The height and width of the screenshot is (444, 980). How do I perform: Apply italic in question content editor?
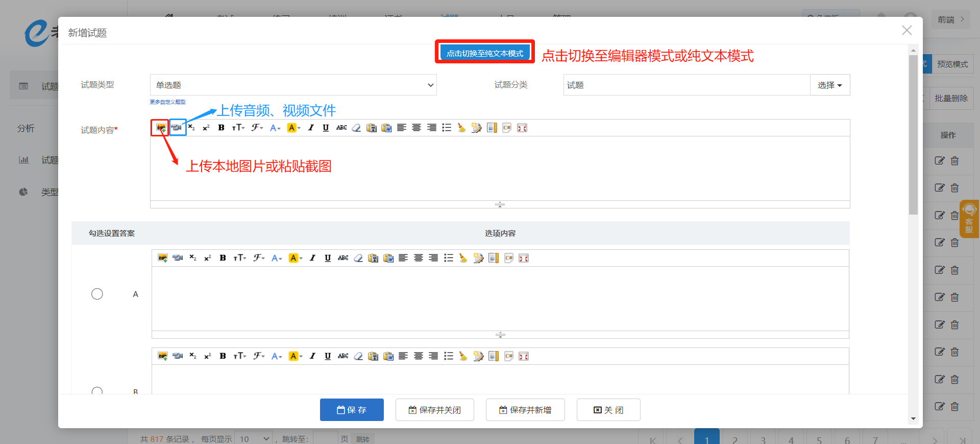click(311, 128)
